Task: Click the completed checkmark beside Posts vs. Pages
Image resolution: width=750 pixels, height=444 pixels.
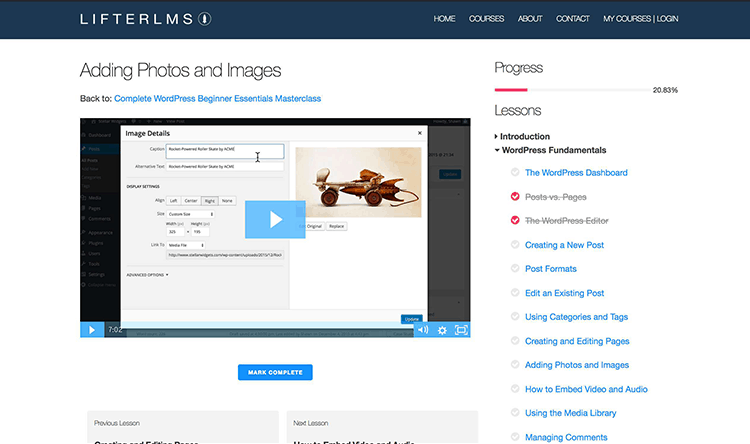Action: (x=515, y=196)
